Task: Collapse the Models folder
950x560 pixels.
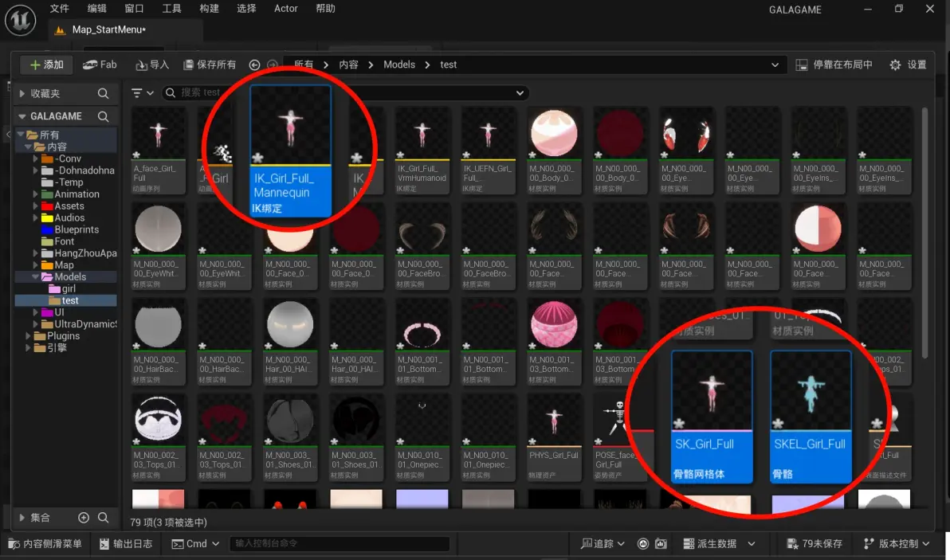Action: click(35, 276)
